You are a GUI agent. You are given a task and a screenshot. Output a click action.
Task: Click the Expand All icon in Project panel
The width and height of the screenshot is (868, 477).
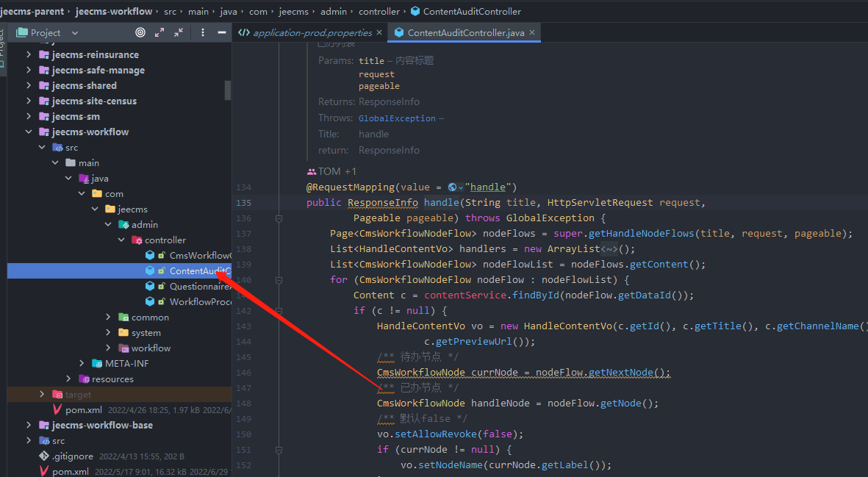coord(159,32)
